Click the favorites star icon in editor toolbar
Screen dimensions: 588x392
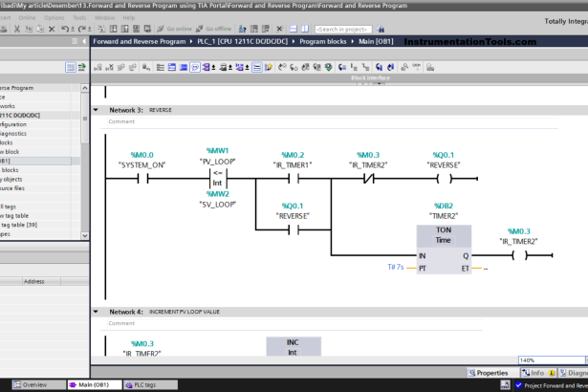(269, 68)
